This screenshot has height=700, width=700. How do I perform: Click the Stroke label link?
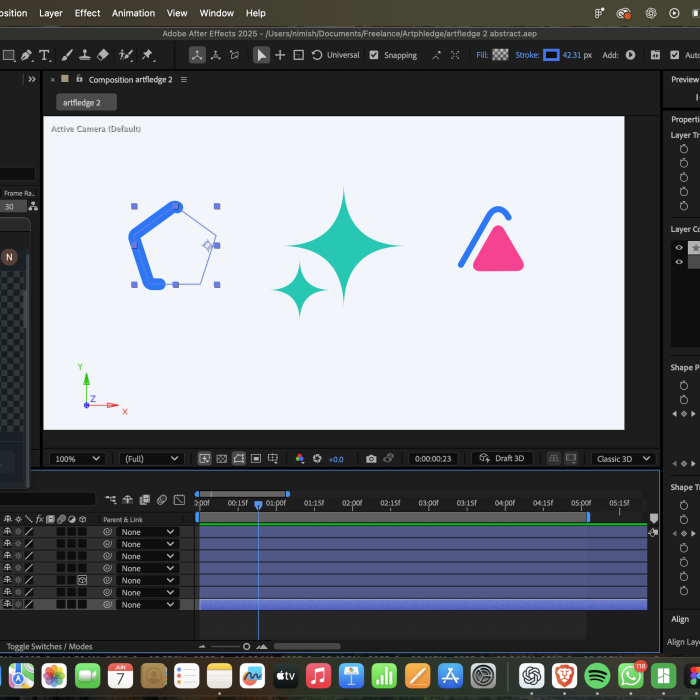coord(526,55)
